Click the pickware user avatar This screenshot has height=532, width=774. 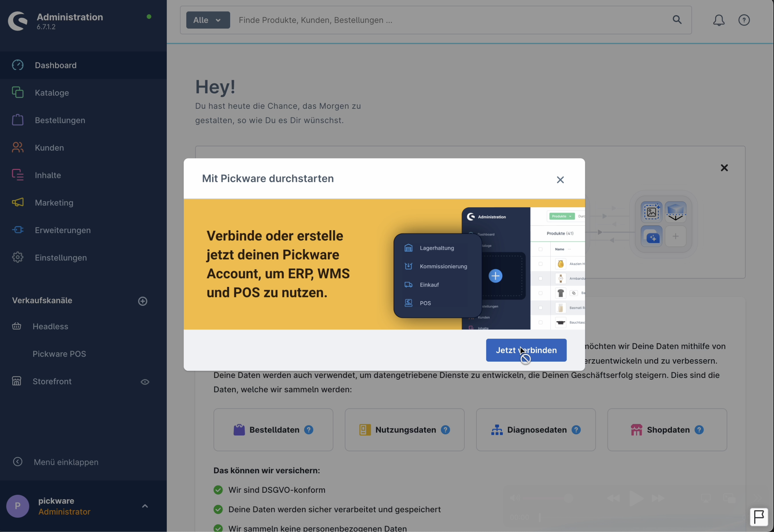[x=18, y=506]
